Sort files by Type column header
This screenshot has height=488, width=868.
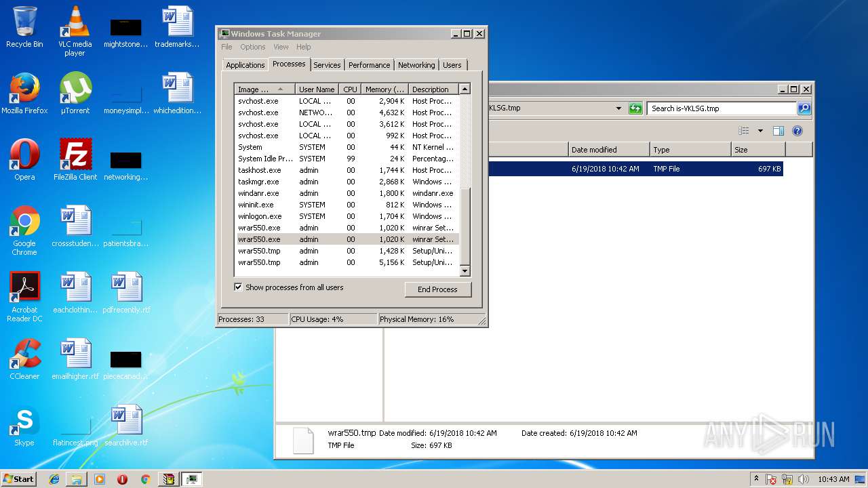pos(690,150)
